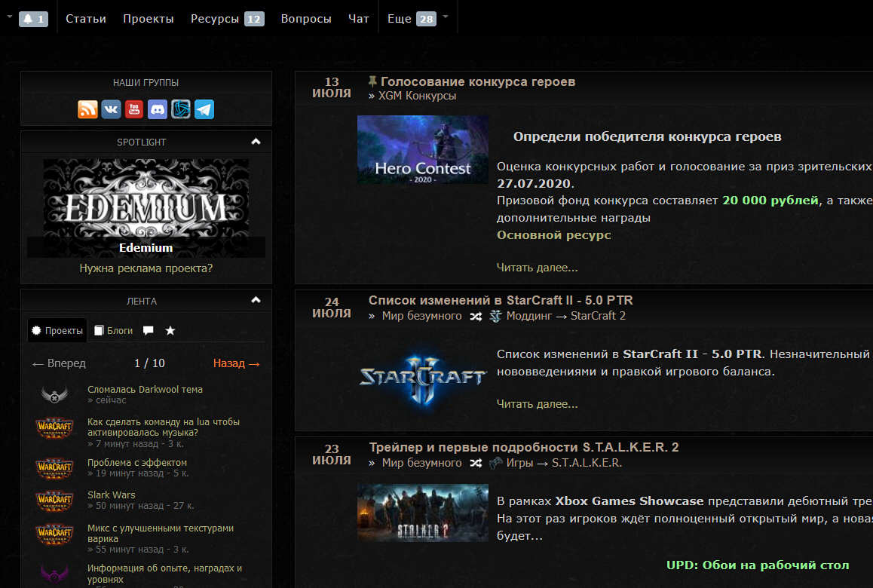Click the icon beside Сломалась Darkwool тема

tap(54, 394)
